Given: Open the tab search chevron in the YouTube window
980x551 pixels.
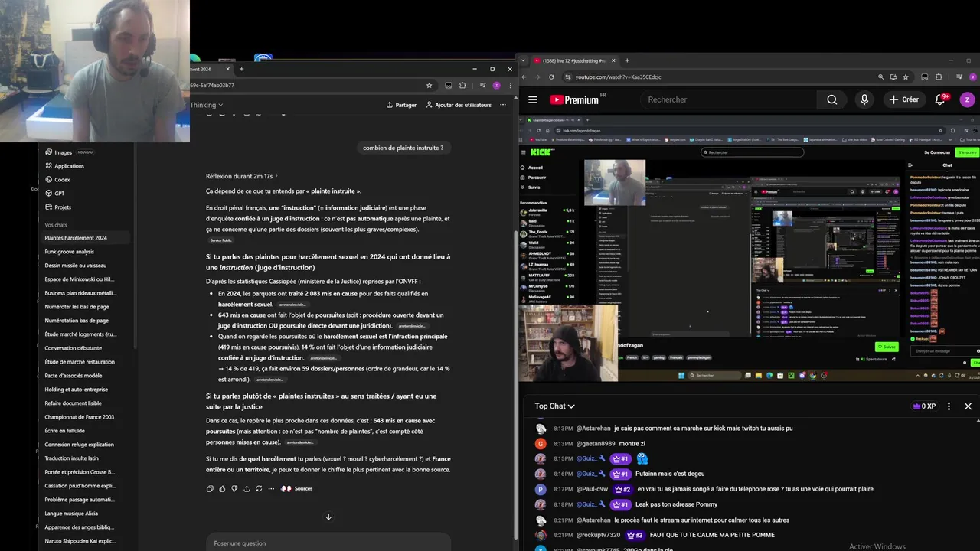Looking at the screenshot, I should [x=525, y=60].
